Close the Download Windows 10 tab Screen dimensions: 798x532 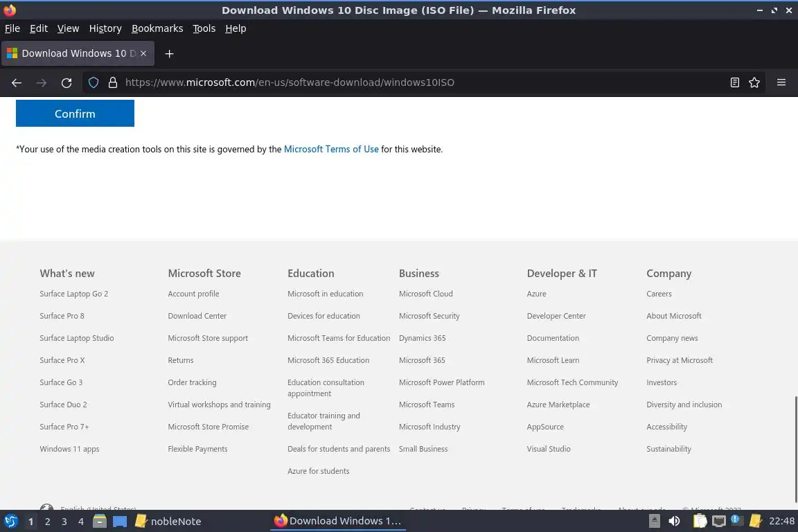pos(143,53)
